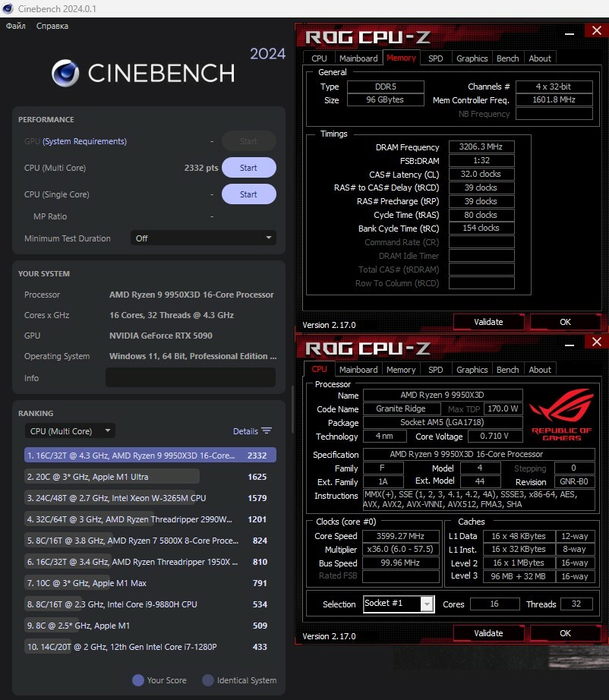The width and height of the screenshot is (609, 700).
Task: Expand the CPU (Multi Core) ranking dropdown
Action: click(70, 431)
